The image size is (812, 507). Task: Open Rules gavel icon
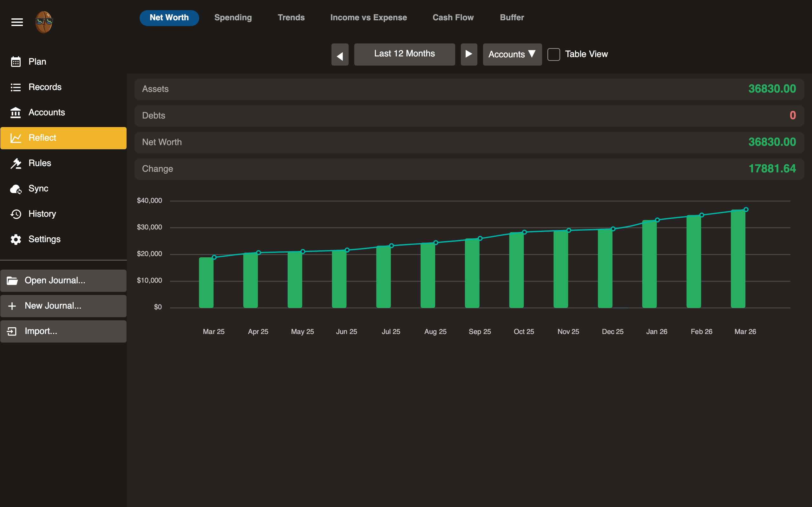pos(16,163)
